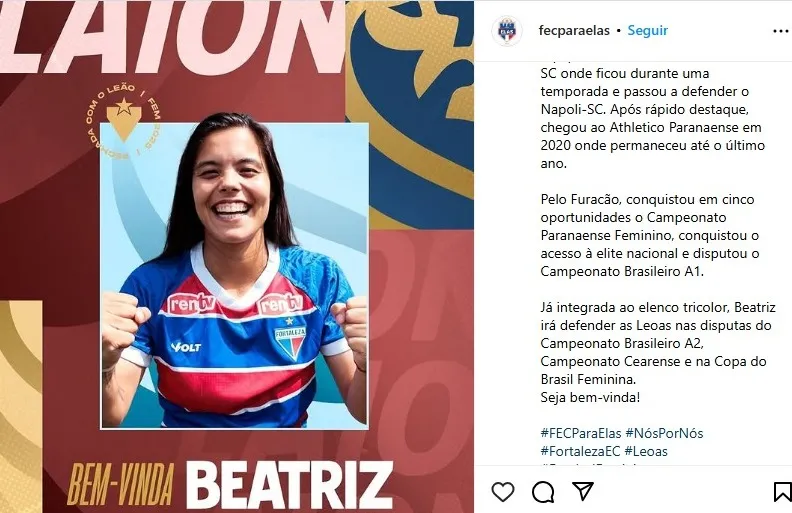Image resolution: width=792 pixels, height=513 pixels.
Task: Open fecparaelas profile avatar
Action: point(507,31)
